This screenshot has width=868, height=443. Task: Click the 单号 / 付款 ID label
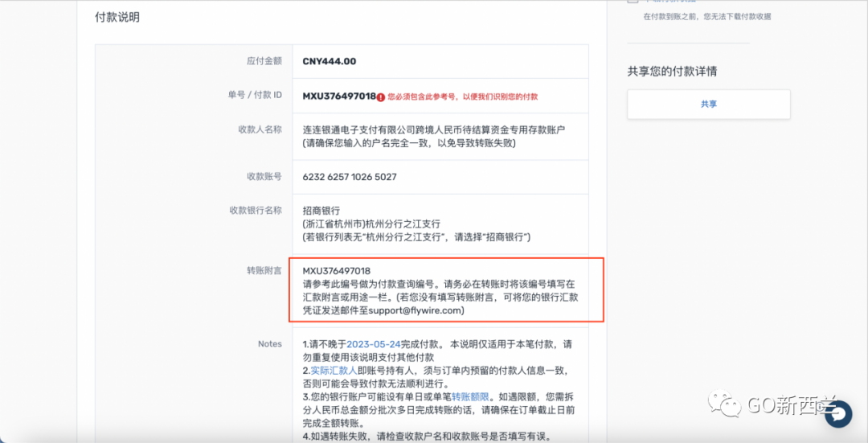255,95
